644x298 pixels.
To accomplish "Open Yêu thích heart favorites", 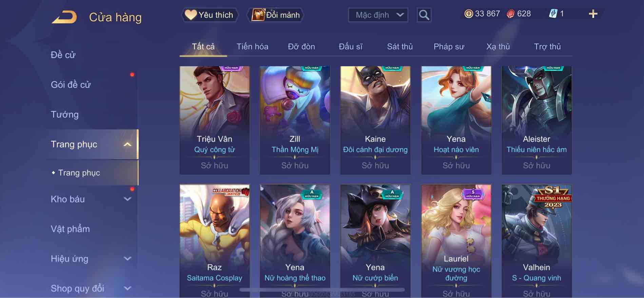I will (210, 15).
